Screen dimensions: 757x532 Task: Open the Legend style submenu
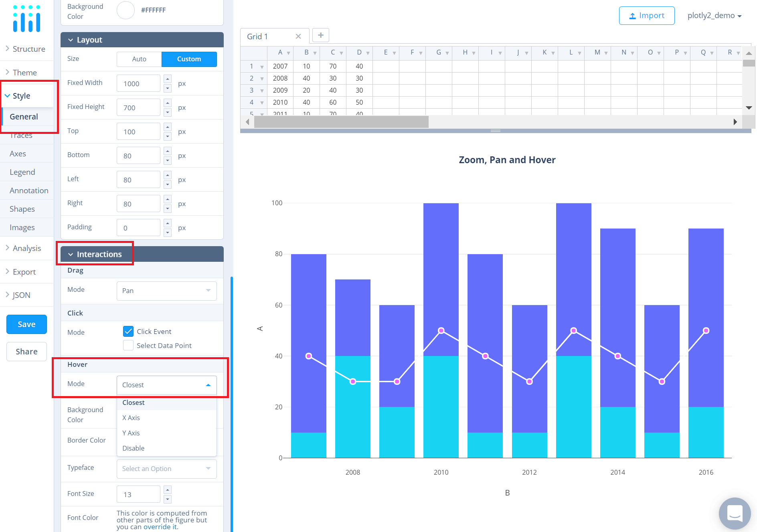27,172
